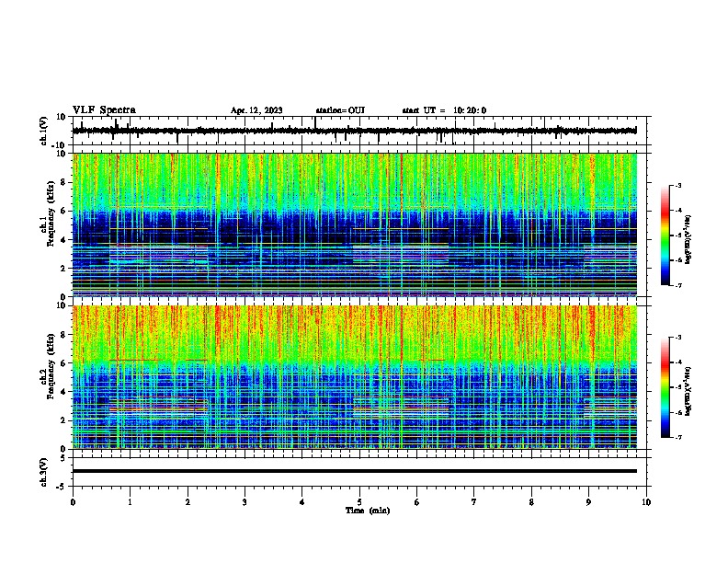This screenshot has width=728, height=563.
Task: Click the "ch.1(V)" axis label
Action: [x=44, y=131]
